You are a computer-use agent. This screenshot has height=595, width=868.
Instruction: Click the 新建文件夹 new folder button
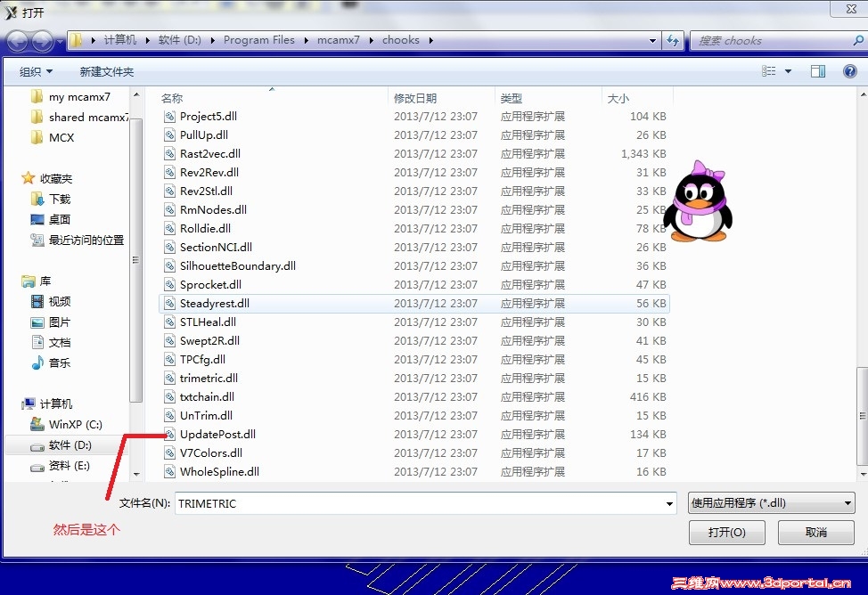coord(107,71)
